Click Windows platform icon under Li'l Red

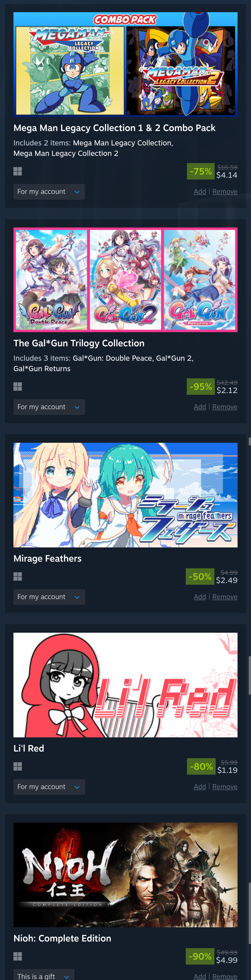[x=17, y=766]
